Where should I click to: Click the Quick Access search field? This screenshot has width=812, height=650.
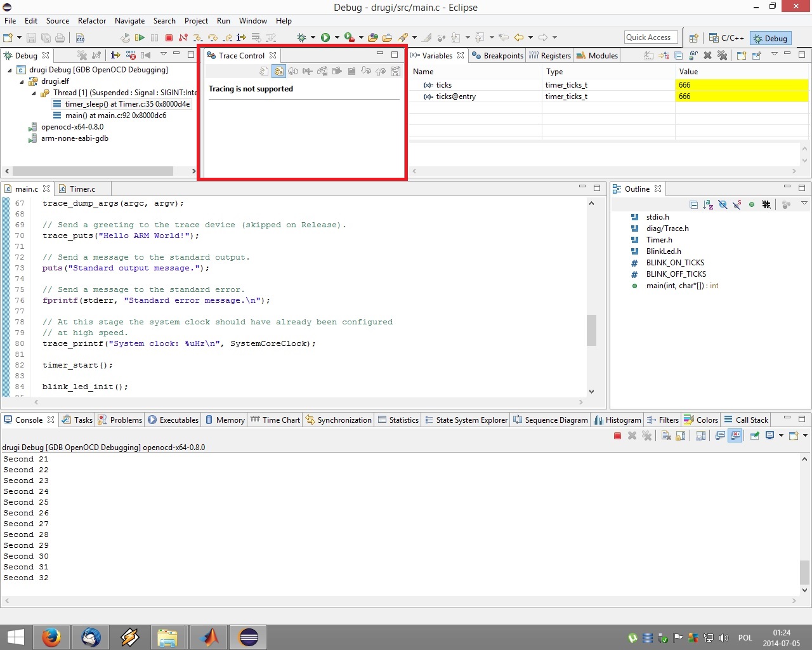651,37
